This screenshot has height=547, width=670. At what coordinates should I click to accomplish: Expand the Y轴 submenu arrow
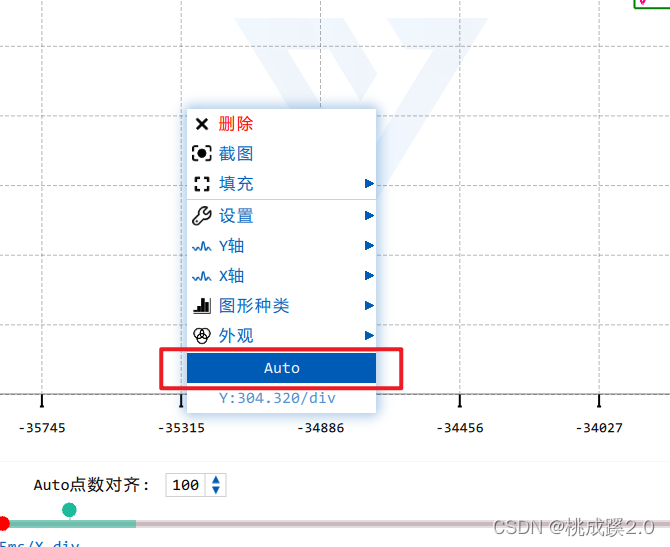click(369, 246)
